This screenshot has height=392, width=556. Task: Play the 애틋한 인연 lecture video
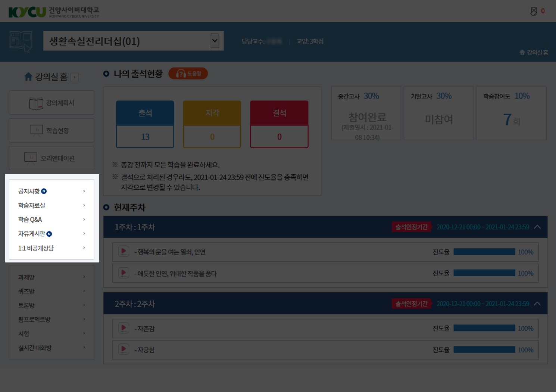point(124,273)
